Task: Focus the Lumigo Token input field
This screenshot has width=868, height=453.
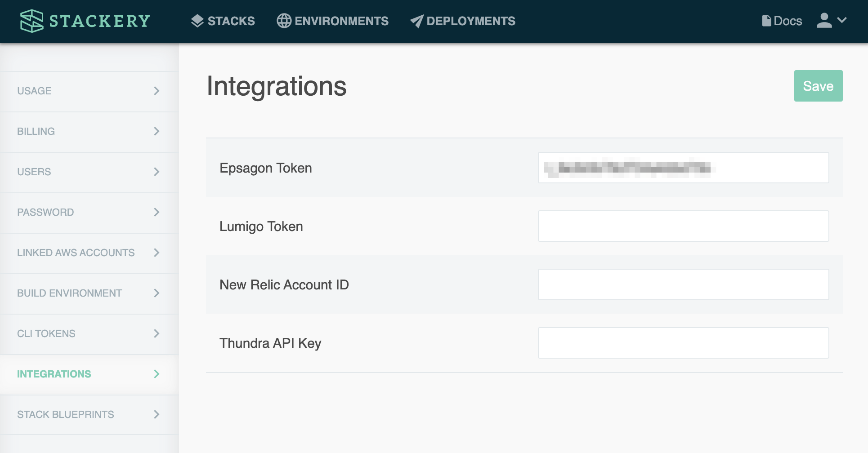Action: [x=683, y=226]
